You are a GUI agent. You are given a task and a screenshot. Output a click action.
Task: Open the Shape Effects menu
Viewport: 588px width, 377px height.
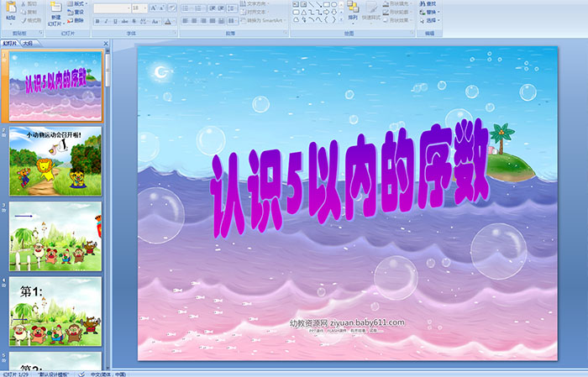pyautogui.click(x=396, y=20)
